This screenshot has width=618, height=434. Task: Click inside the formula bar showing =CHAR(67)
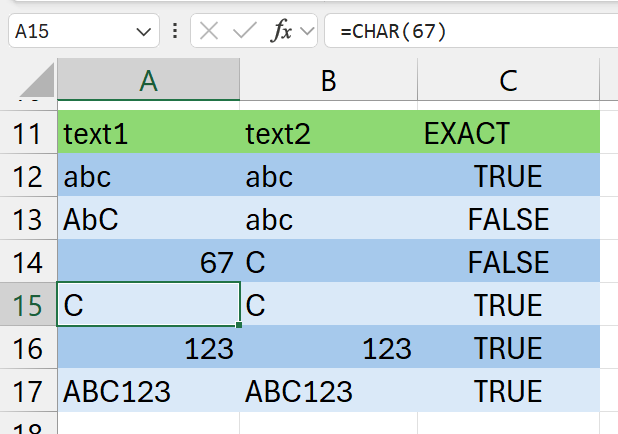tap(470, 31)
